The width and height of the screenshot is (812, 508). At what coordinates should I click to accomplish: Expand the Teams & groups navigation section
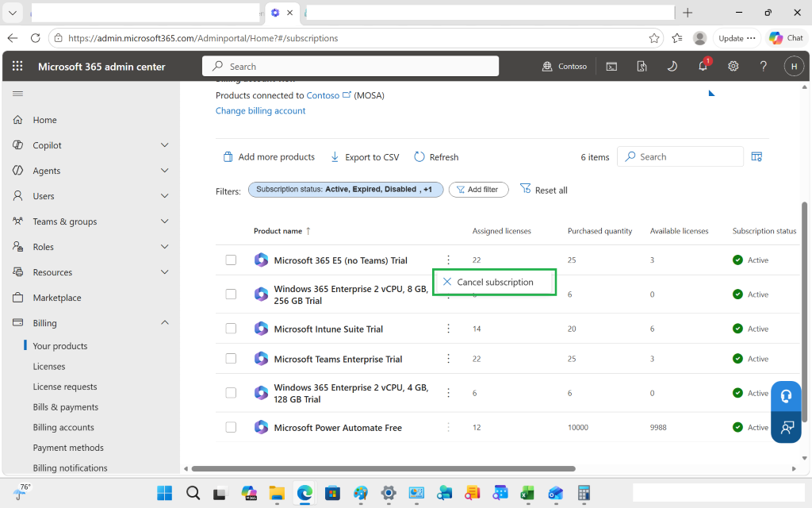165,221
